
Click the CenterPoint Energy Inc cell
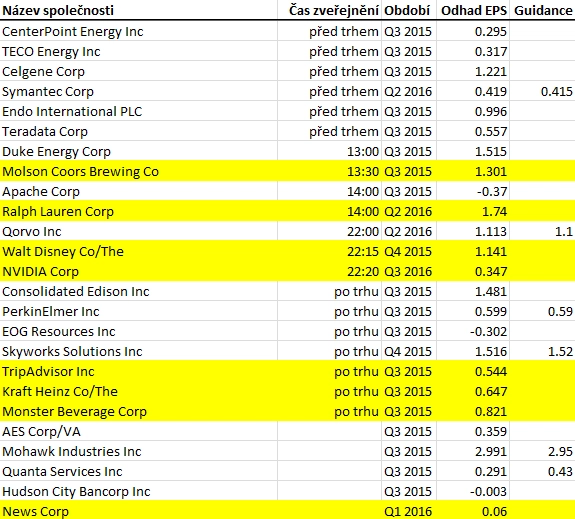pyautogui.click(x=139, y=31)
